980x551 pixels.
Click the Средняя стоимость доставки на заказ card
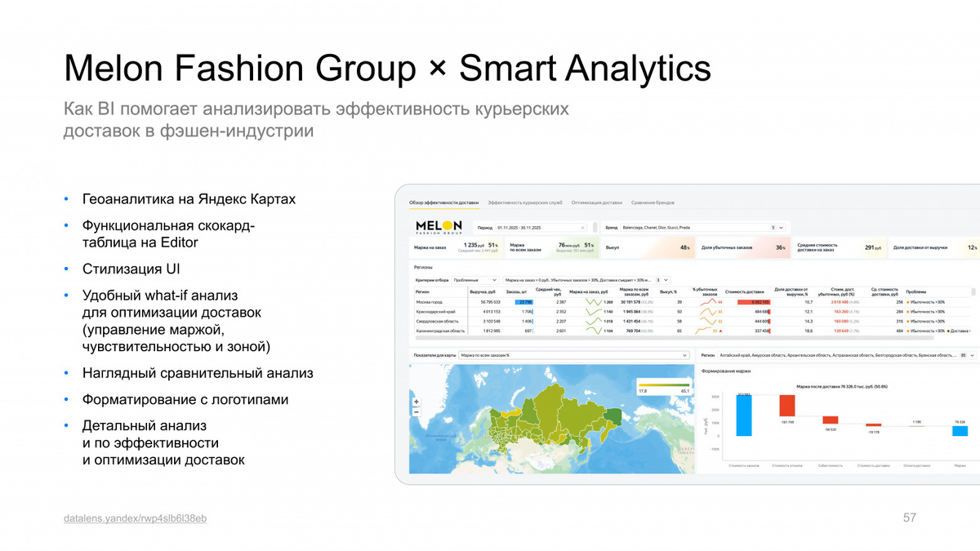[838, 246]
